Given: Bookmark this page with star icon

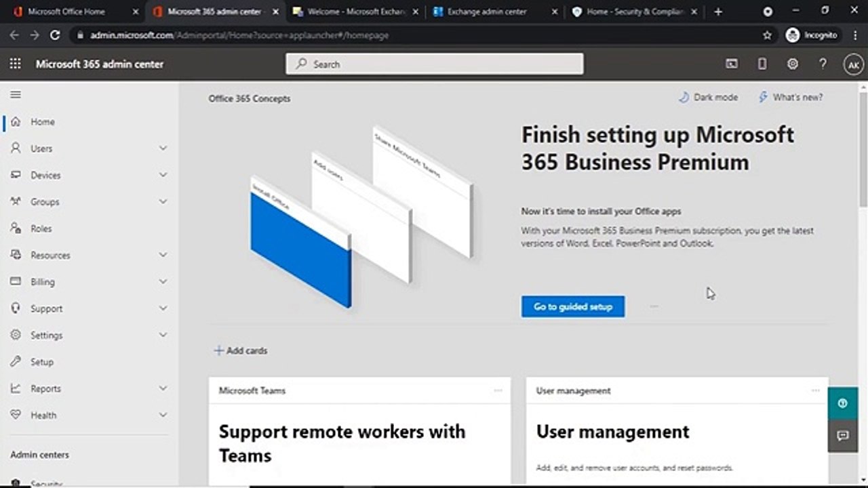Looking at the screenshot, I should tap(768, 35).
